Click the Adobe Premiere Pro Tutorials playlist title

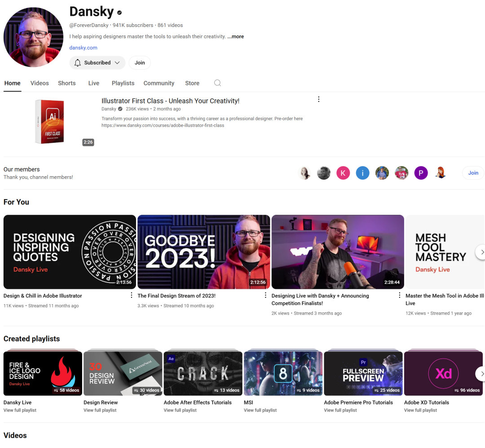(358, 403)
